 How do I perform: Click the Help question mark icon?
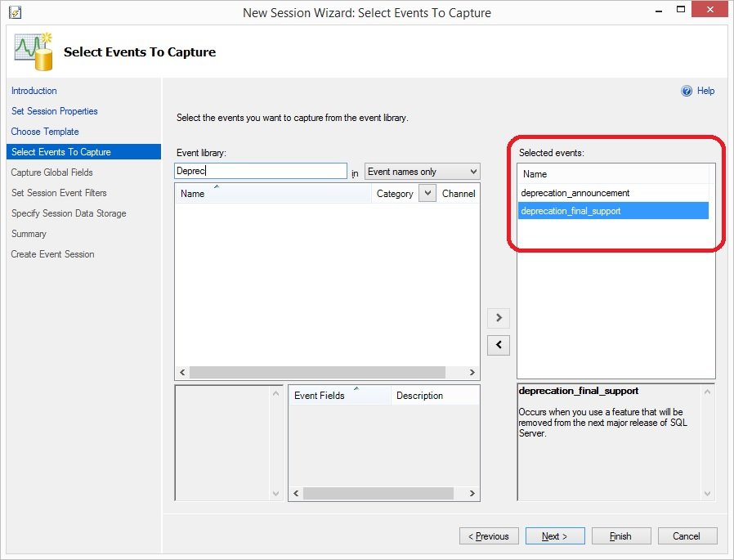(x=687, y=91)
